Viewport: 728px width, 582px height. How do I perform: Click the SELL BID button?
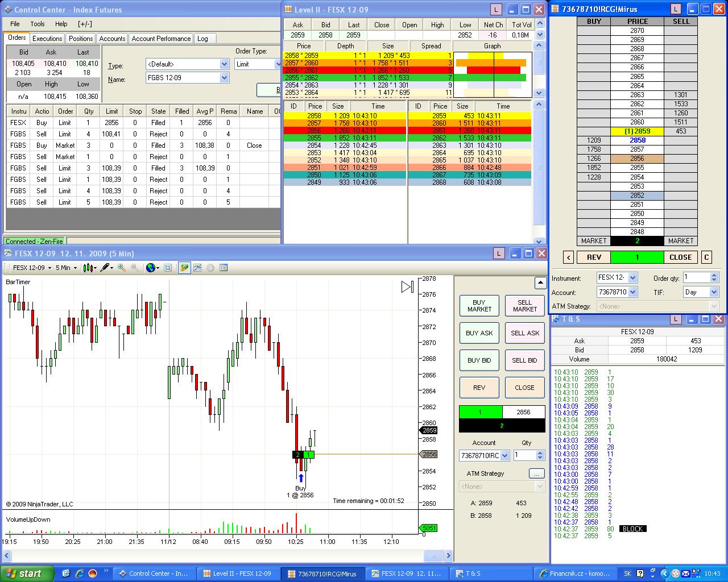point(525,360)
